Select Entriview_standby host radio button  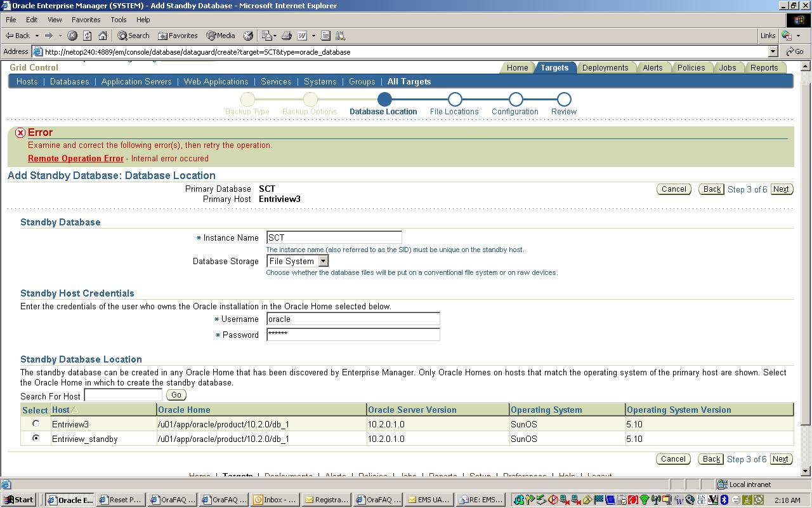pyautogui.click(x=36, y=438)
